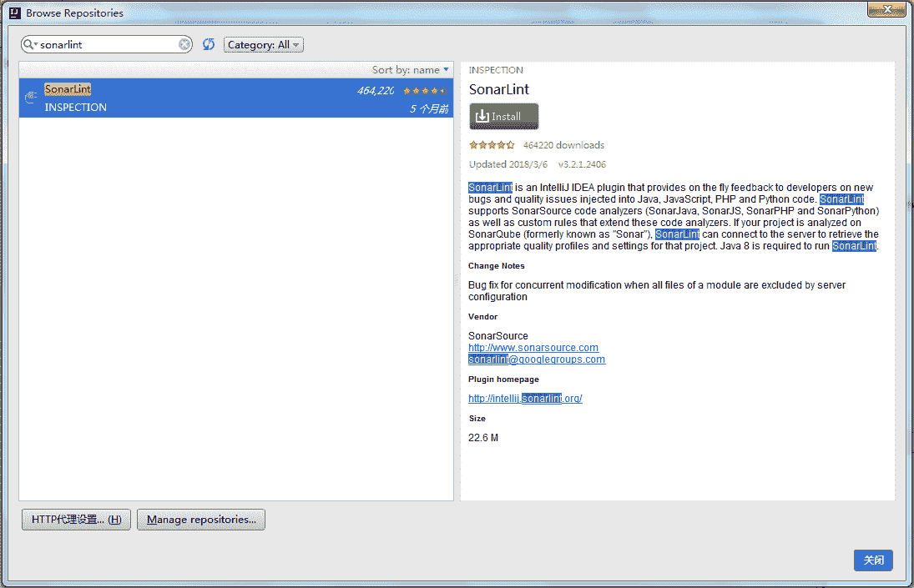Click the SonarLint plugin row icon
The height and width of the screenshot is (588, 914).
click(x=31, y=98)
